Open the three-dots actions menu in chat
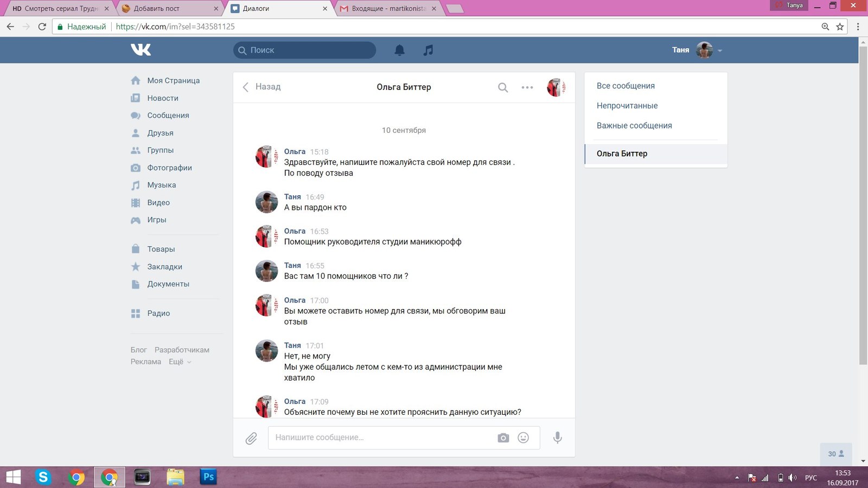This screenshot has width=868, height=488. pos(527,87)
